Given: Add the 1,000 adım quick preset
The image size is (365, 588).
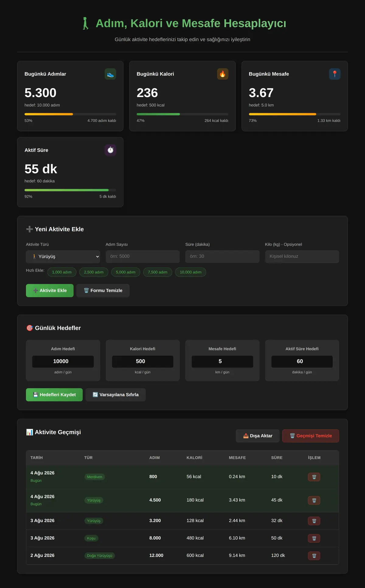Looking at the screenshot, I should click(62, 272).
